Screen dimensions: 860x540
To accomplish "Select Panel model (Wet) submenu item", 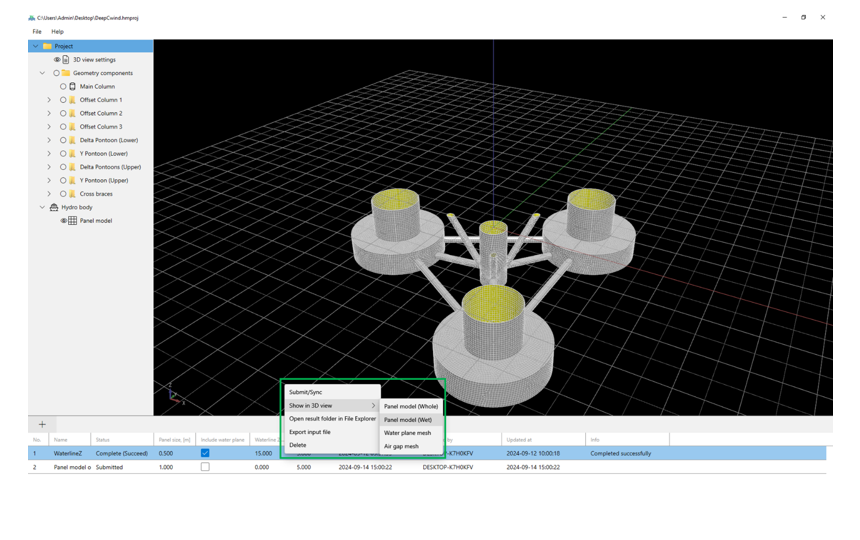I will 411,420.
